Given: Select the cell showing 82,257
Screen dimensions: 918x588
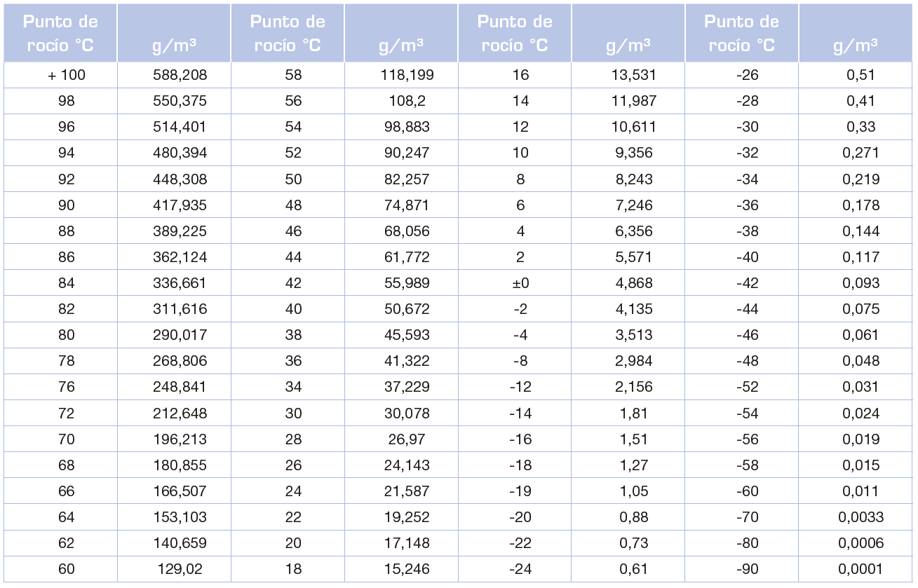Looking at the screenshot, I should tap(406, 179).
